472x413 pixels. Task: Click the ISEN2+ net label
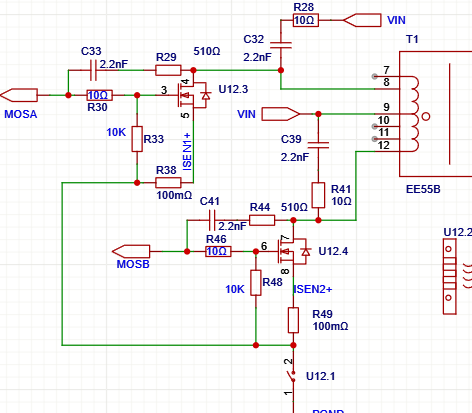click(x=313, y=289)
